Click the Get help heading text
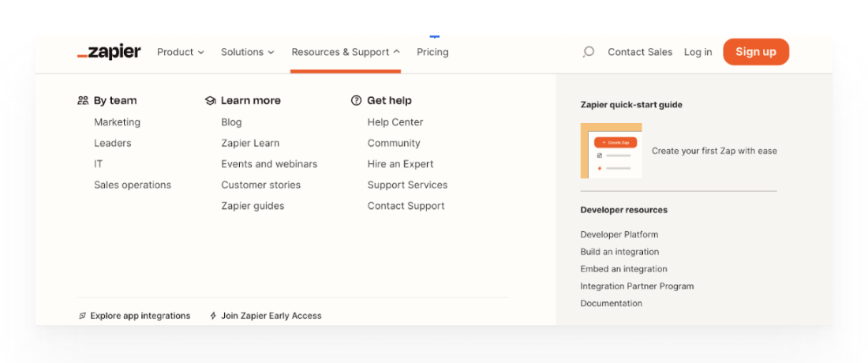Viewport: 868px width, 363px height. pos(389,101)
